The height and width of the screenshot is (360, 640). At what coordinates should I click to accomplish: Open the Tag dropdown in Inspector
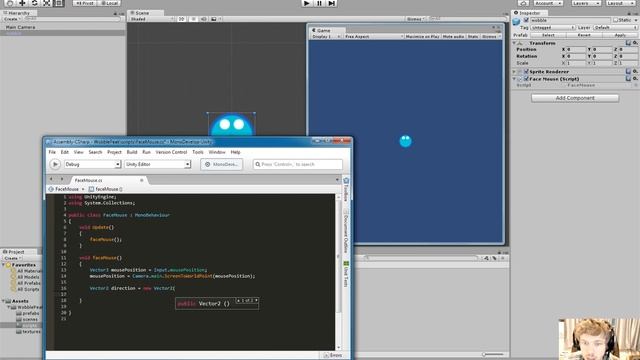[553, 27]
